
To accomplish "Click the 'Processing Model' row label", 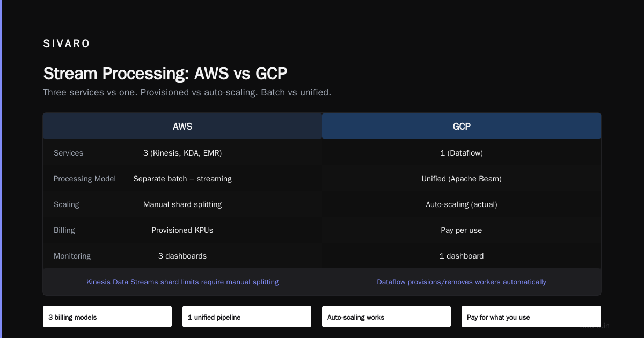I will pos(85,179).
